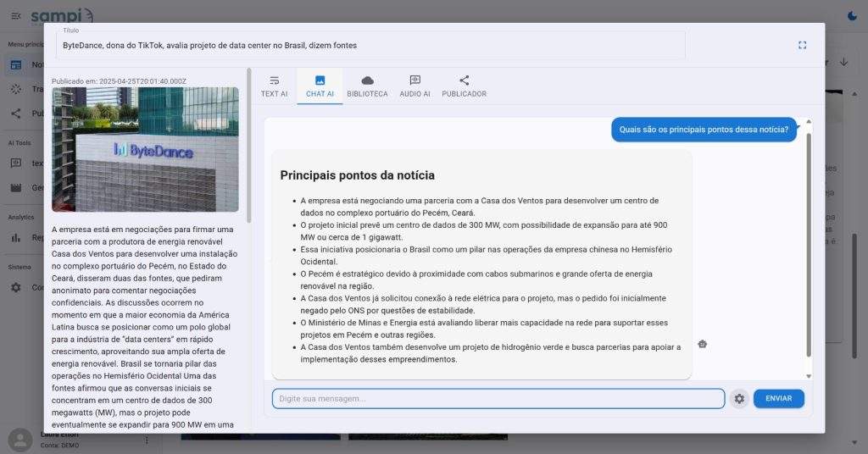Click the CHAT AI image icon
The height and width of the screenshot is (454, 868).
(x=320, y=80)
